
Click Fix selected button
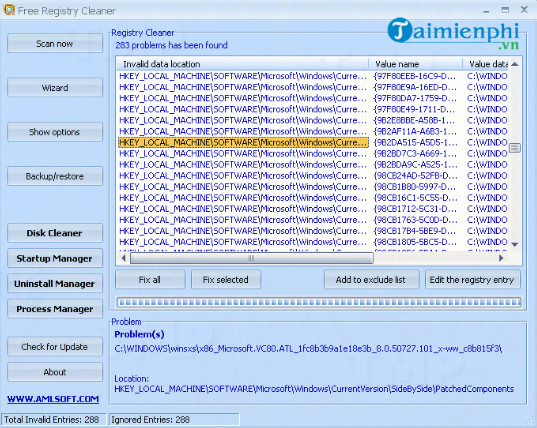[x=226, y=280]
